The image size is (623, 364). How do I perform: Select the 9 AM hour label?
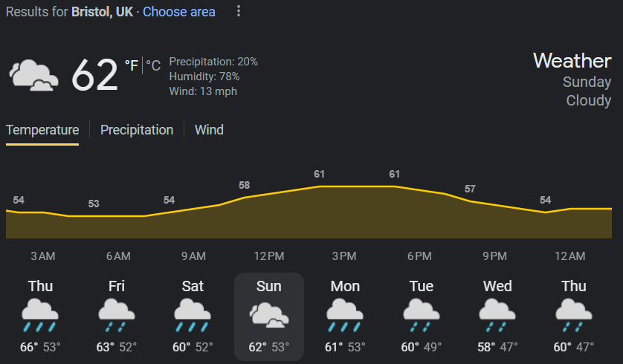pos(193,256)
